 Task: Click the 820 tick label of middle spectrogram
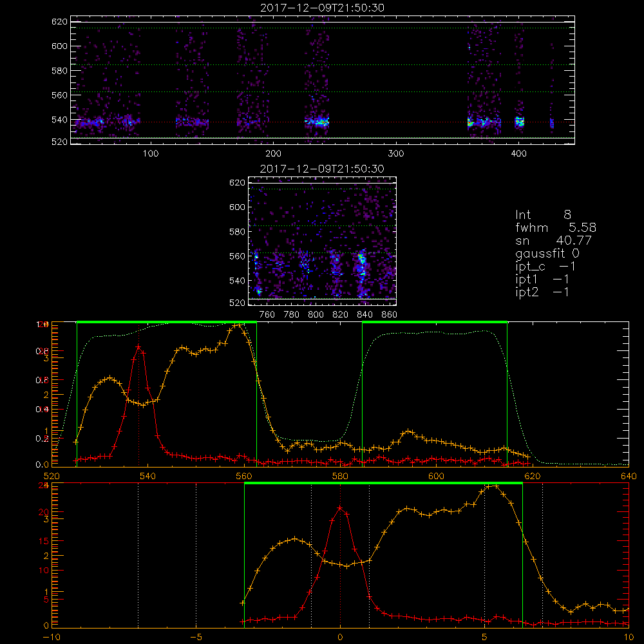click(341, 315)
